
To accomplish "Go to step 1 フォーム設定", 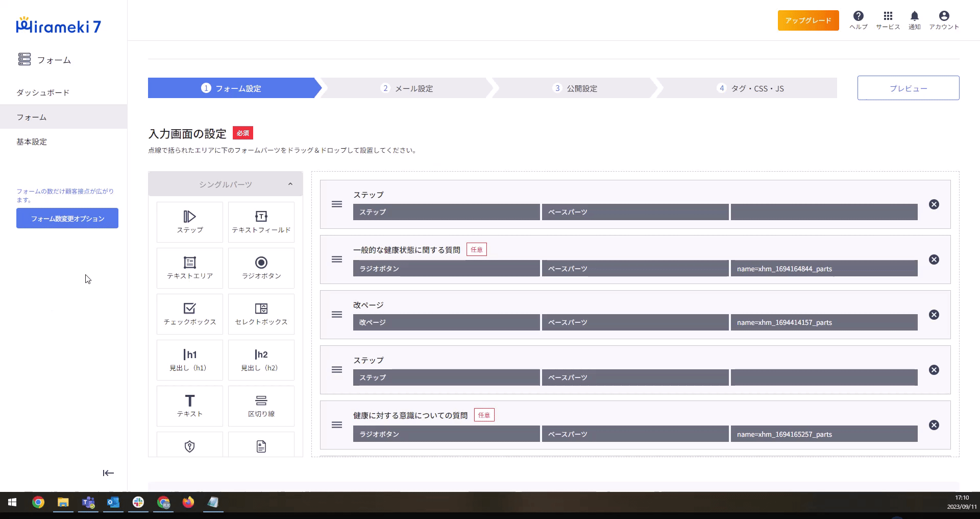I will pos(234,88).
